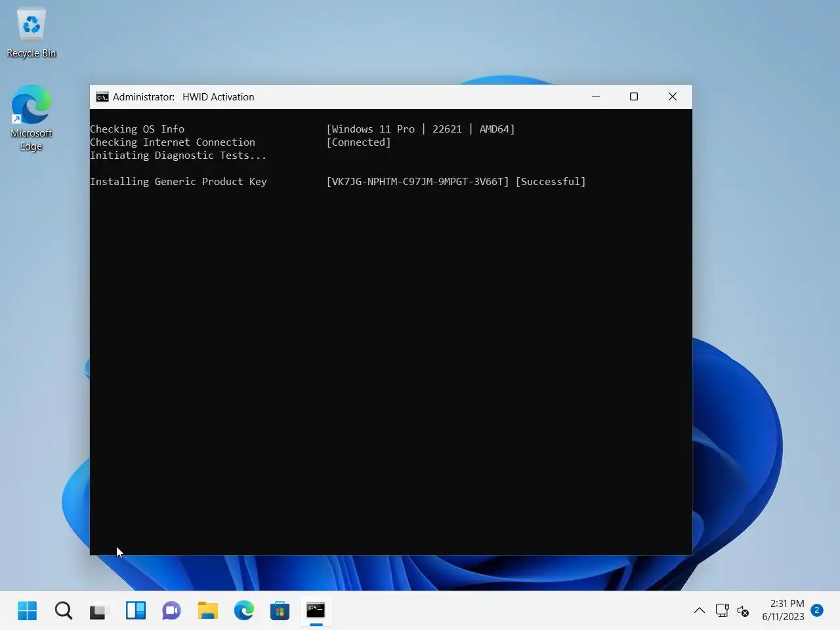Open Microsoft Store from the taskbar
Image resolution: width=840 pixels, height=630 pixels.
click(x=280, y=611)
